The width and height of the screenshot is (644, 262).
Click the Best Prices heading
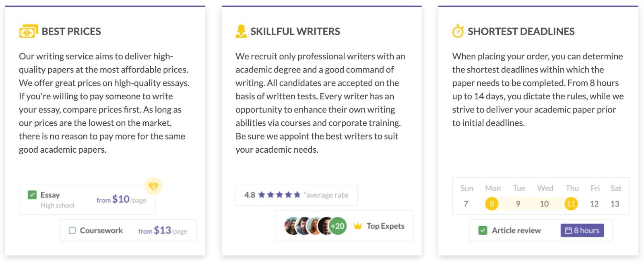(71, 31)
